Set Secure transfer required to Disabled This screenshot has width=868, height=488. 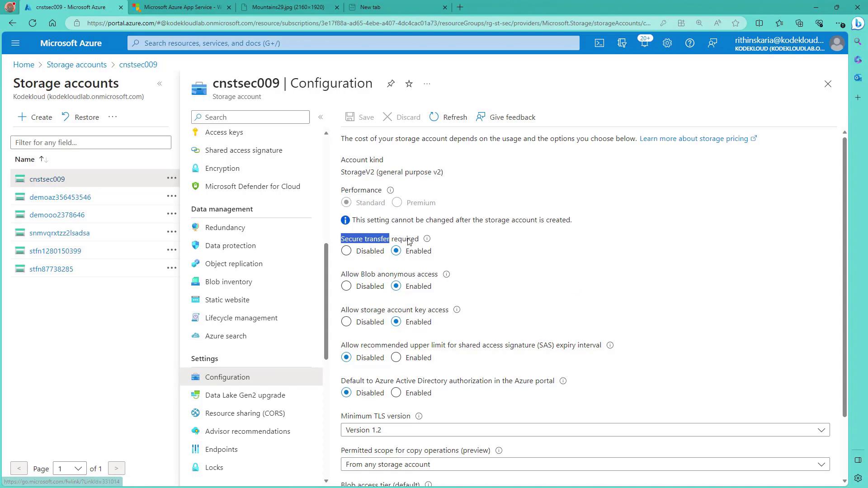(x=346, y=251)
